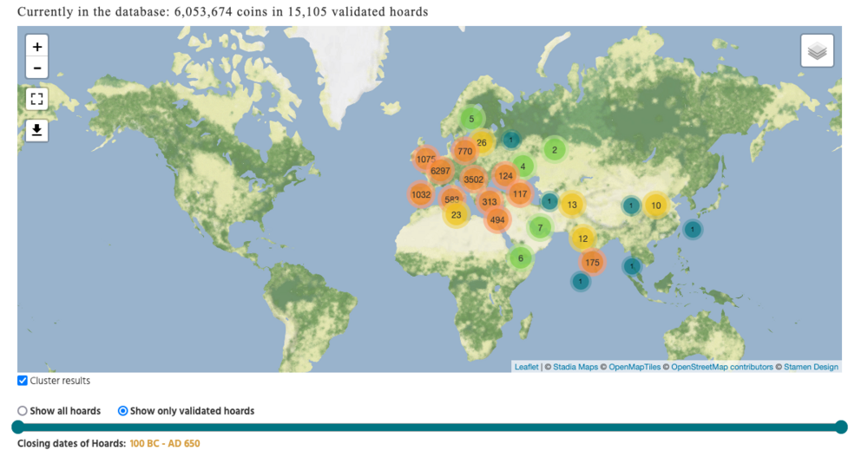The image size is (868, 457).
Task: Open the Stadia Maps attribution link
Action: 575,367
